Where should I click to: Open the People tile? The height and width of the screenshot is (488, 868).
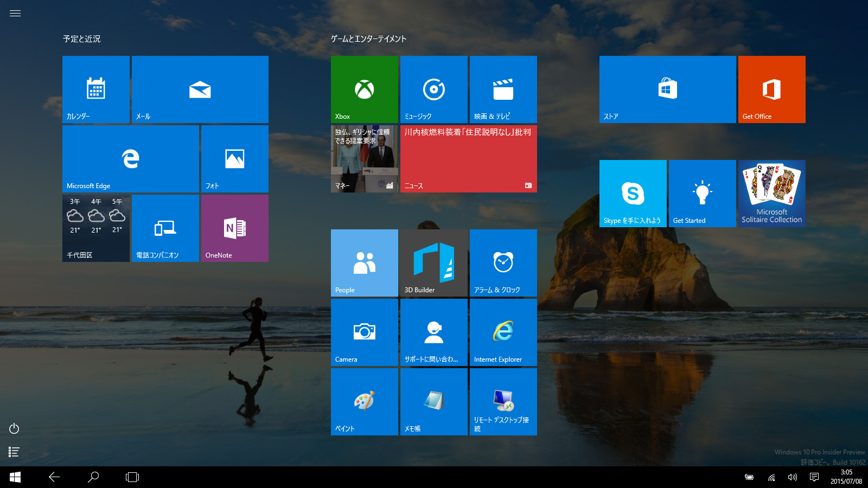[x=364, y=263]
